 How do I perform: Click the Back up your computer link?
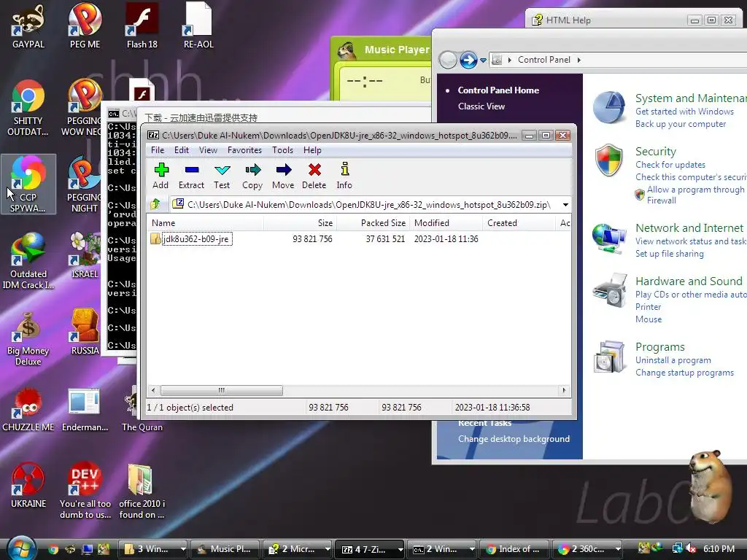coord(681,124)
